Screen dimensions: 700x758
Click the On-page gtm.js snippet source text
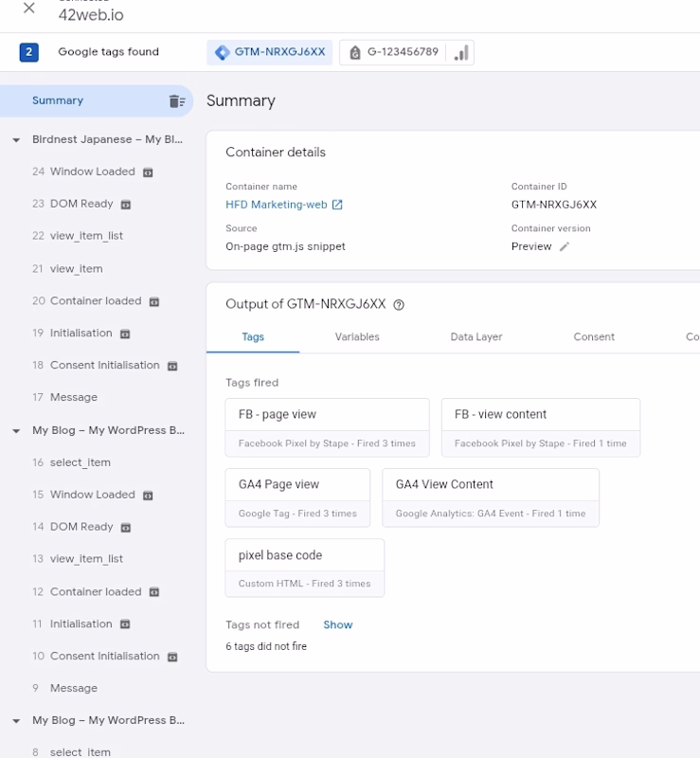[286, 246]
